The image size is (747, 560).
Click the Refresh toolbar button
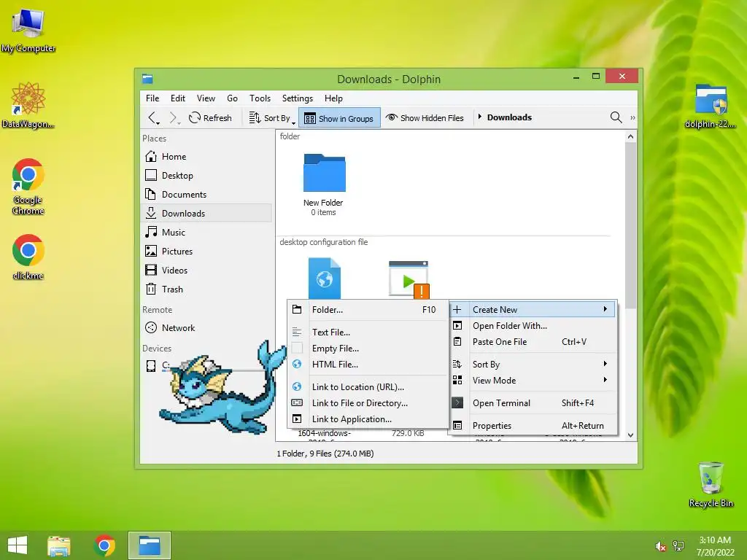(x=210, y=117)
